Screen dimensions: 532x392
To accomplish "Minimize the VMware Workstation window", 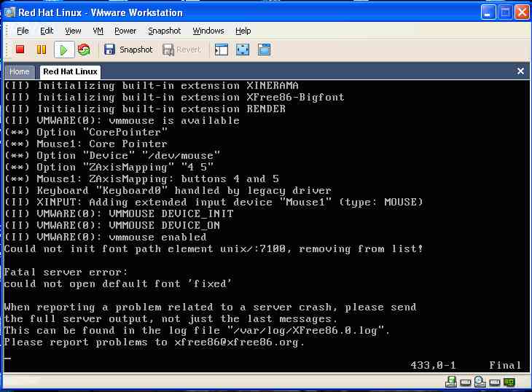I will (488, 12).
